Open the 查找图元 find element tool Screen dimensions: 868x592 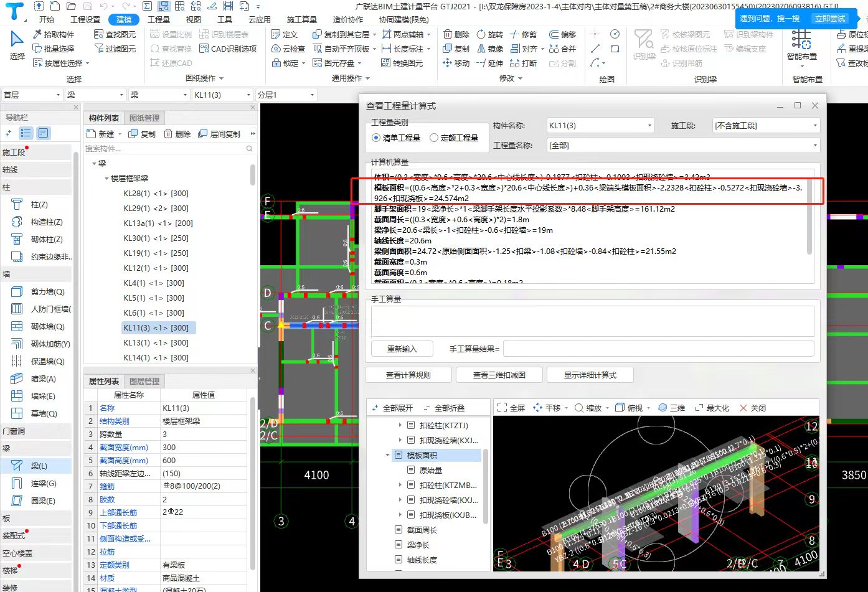[115, 34]
